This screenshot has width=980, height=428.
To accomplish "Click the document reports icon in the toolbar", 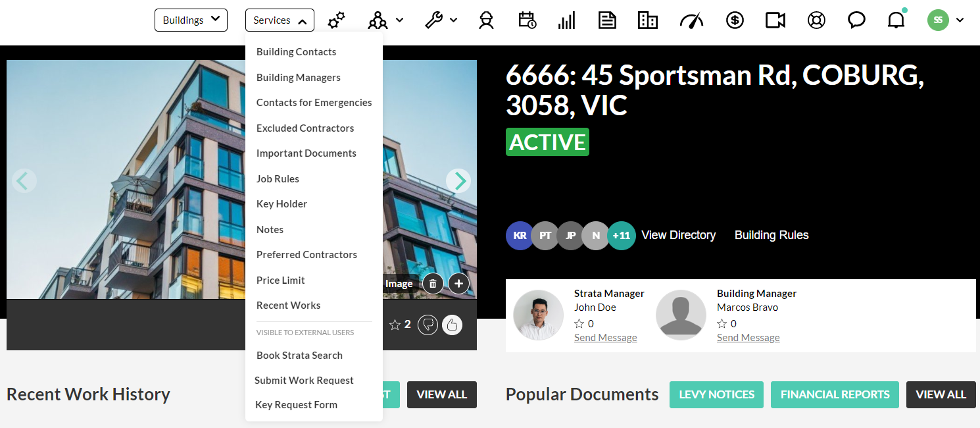I will pyautogui.click(x=607, y=20).
